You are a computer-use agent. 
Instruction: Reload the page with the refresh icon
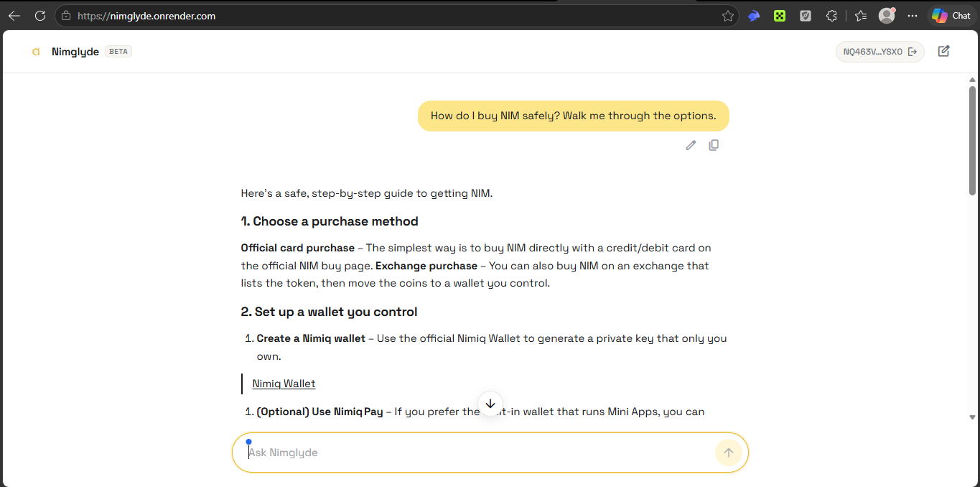(x=40, y=16)
